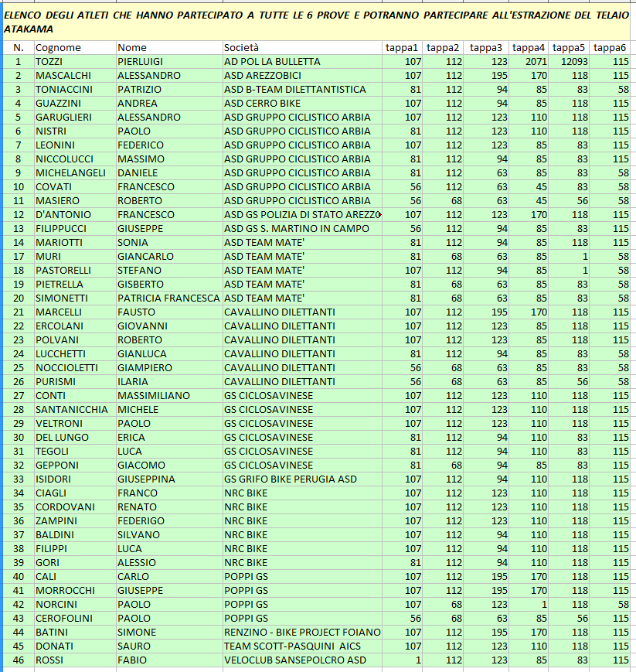This screenshot has width=636, height=672.
Task: Select surname cell BALDINI
Action: pos(75,535)
